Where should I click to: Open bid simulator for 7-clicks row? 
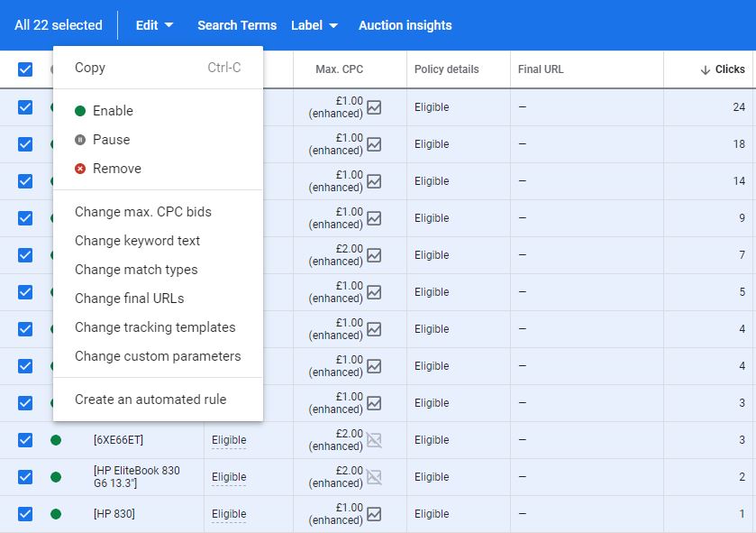click(374, 255)
